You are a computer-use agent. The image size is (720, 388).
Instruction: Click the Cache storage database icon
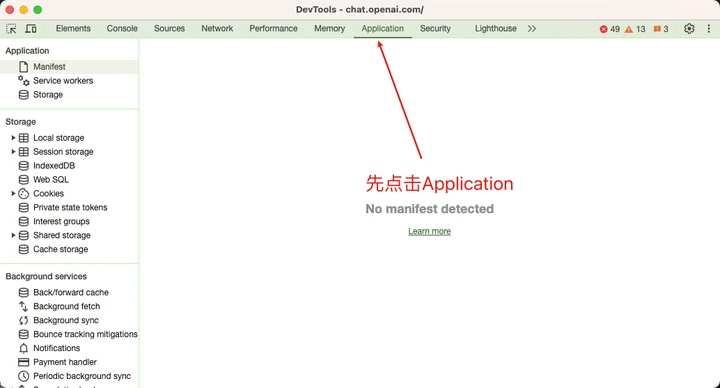pyautogui.click(x=23, y=249)
